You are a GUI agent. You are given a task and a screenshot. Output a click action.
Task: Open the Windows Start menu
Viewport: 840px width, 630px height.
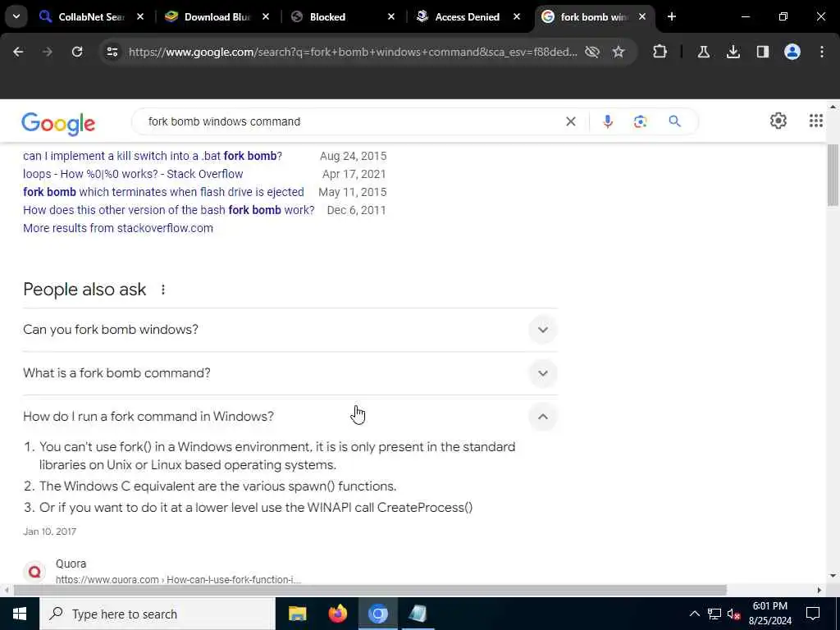click(x=20, y=614)
